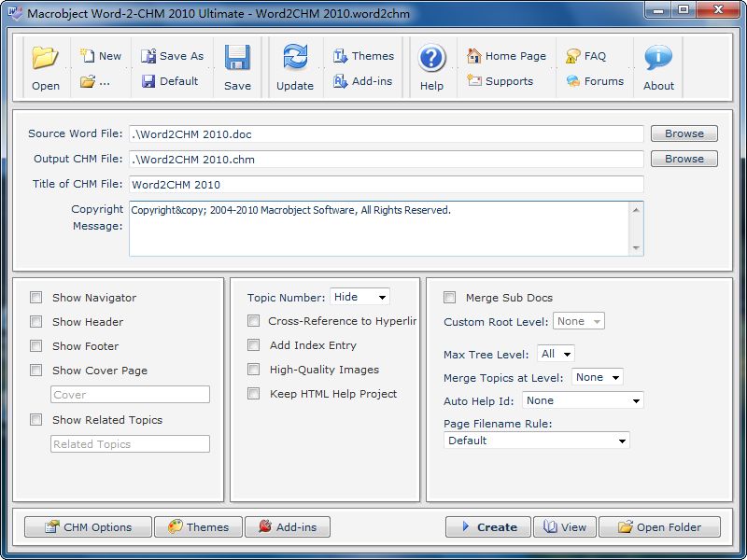Minimize the Word-2-CHM window
This screenshot has width=747, height=560.
click(x=659, y=9)
